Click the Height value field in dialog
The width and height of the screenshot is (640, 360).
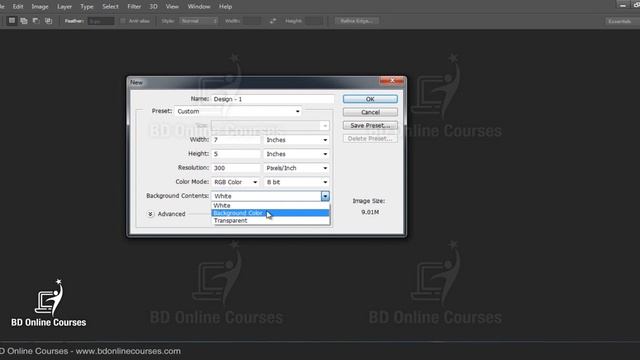236,154
